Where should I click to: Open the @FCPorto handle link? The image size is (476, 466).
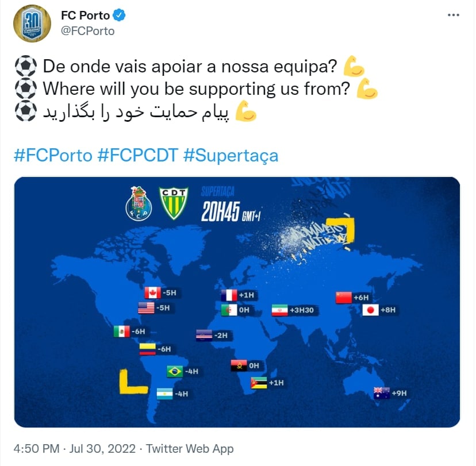[x=87, y=31]
